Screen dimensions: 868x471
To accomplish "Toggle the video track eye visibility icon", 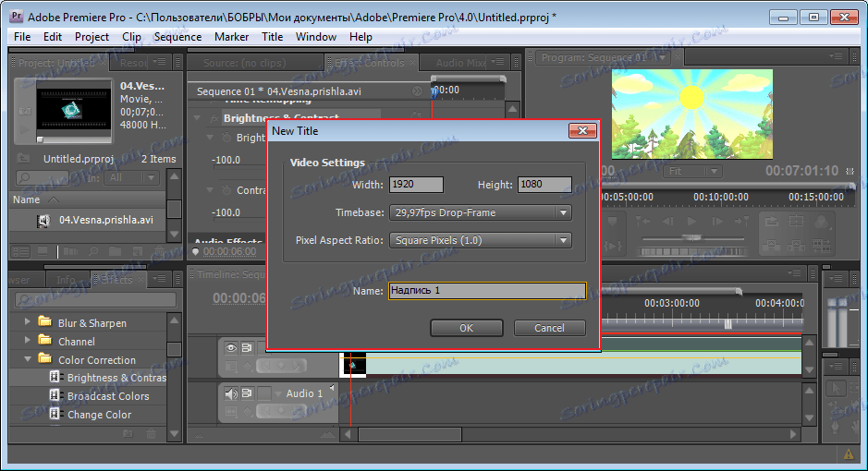I will coord(231,348).
